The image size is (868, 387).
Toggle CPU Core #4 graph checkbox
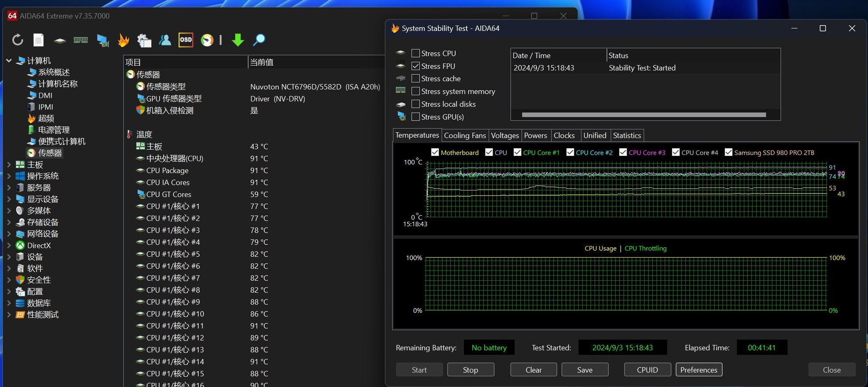coord(676,152)
